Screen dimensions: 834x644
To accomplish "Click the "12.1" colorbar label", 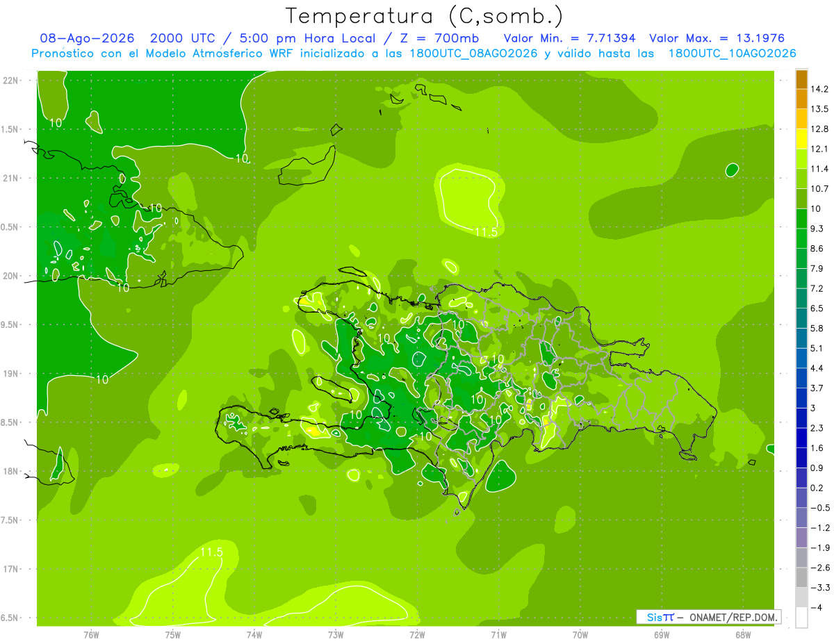I will coord(821,149).
